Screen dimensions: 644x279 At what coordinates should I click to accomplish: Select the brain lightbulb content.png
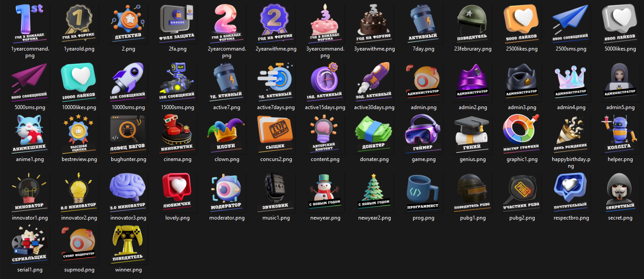click(325, 134)
